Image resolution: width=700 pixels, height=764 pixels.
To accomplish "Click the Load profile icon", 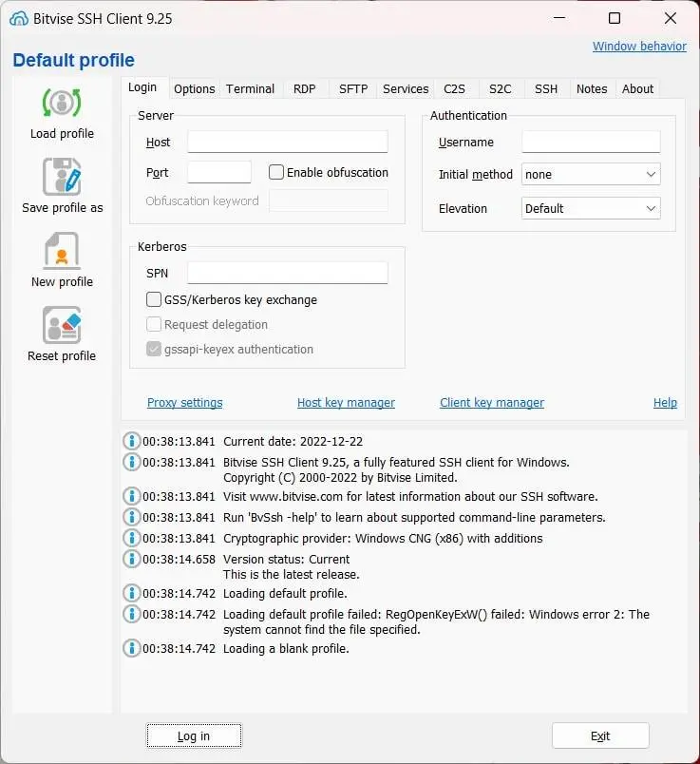I will pos(62,103).
